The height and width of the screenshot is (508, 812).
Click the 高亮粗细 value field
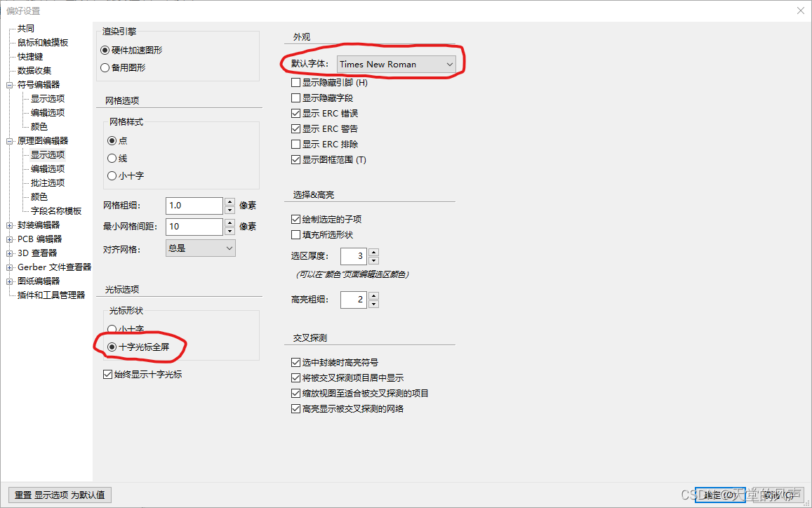(354, 300)
